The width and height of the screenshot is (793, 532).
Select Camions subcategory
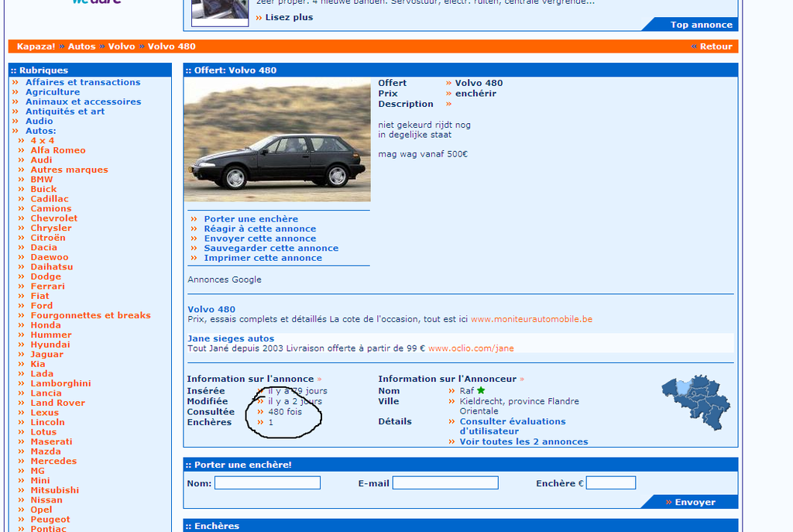[51, 208]
